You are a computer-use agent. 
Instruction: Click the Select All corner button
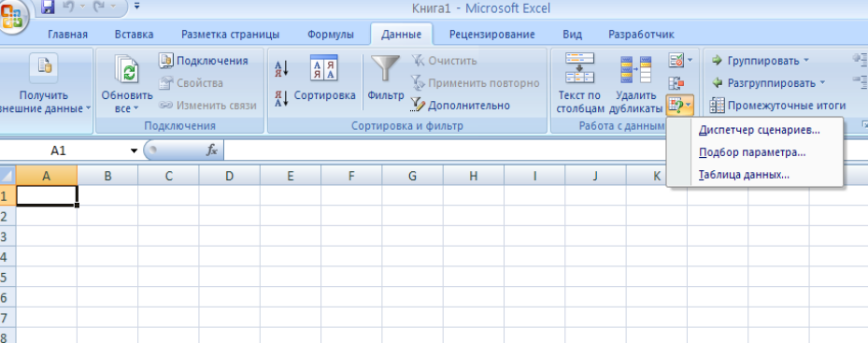coord(7,177)
